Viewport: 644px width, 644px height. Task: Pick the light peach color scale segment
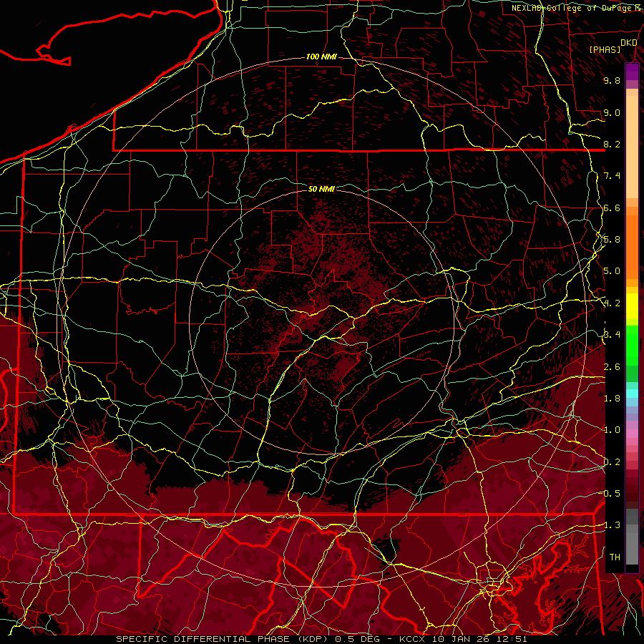[x=632, y=148]
